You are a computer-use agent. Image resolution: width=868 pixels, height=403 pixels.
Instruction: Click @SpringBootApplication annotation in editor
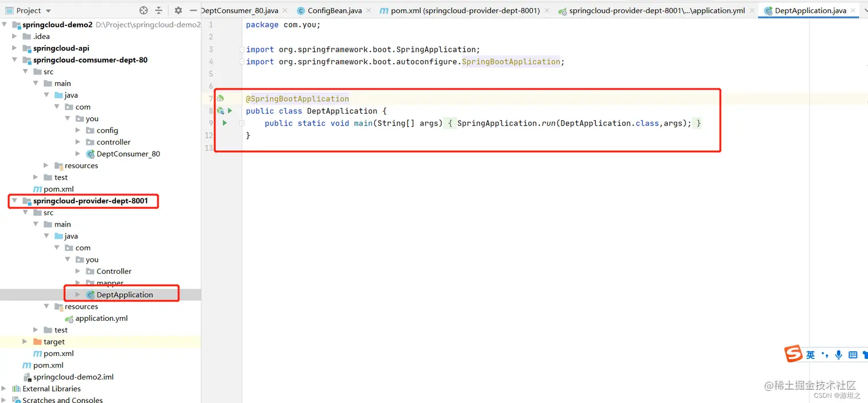(297, 99)
